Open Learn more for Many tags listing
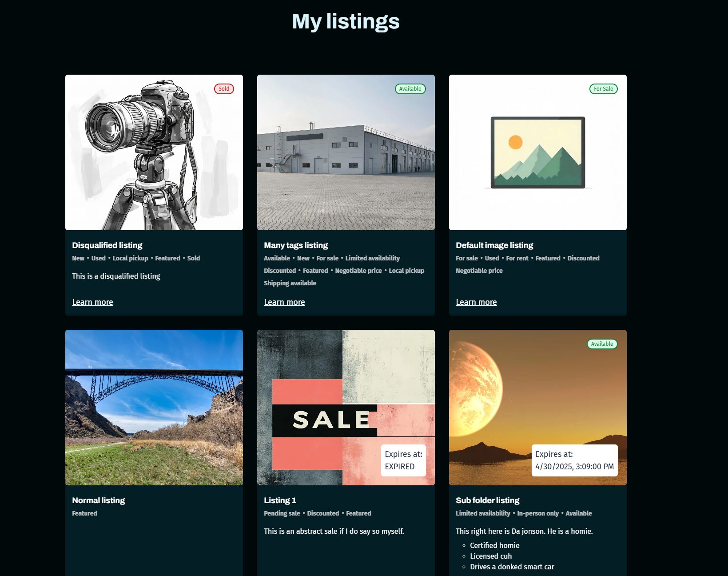The height and width of the screenshot is (576, 728). click(284, 302)
